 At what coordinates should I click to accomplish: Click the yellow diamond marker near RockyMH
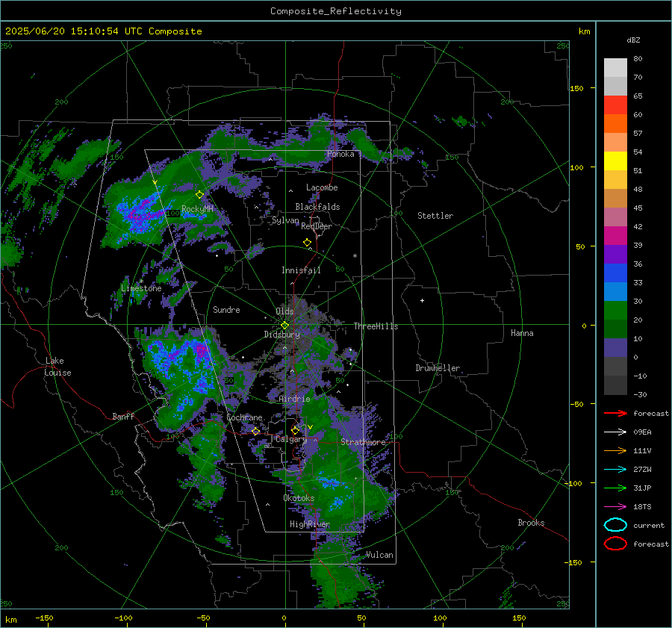click(199, 195)
